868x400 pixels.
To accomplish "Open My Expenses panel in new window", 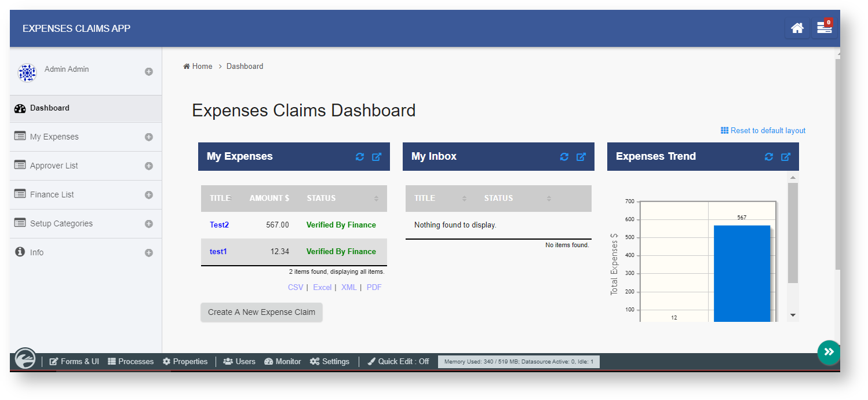I will click(377, 157).
